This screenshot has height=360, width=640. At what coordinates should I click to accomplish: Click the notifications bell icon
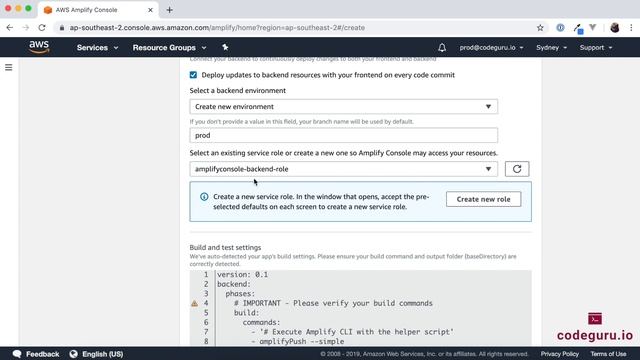[442, 48]
